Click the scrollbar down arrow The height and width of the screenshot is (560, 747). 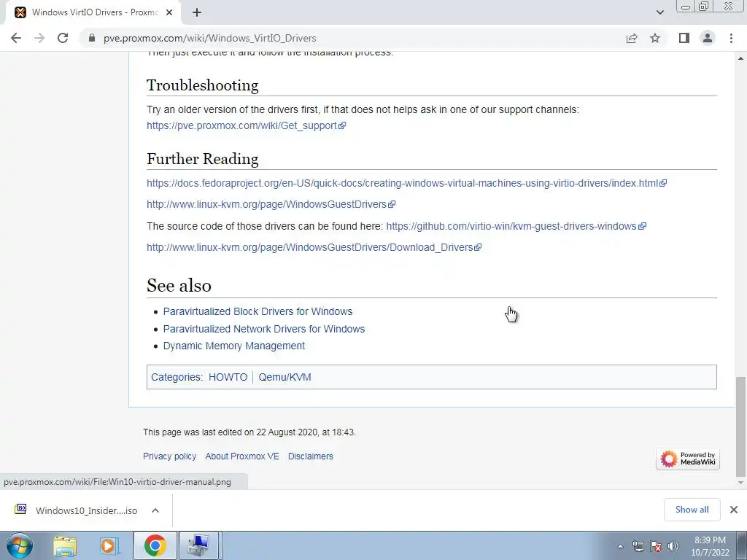(x=740, y=483)
